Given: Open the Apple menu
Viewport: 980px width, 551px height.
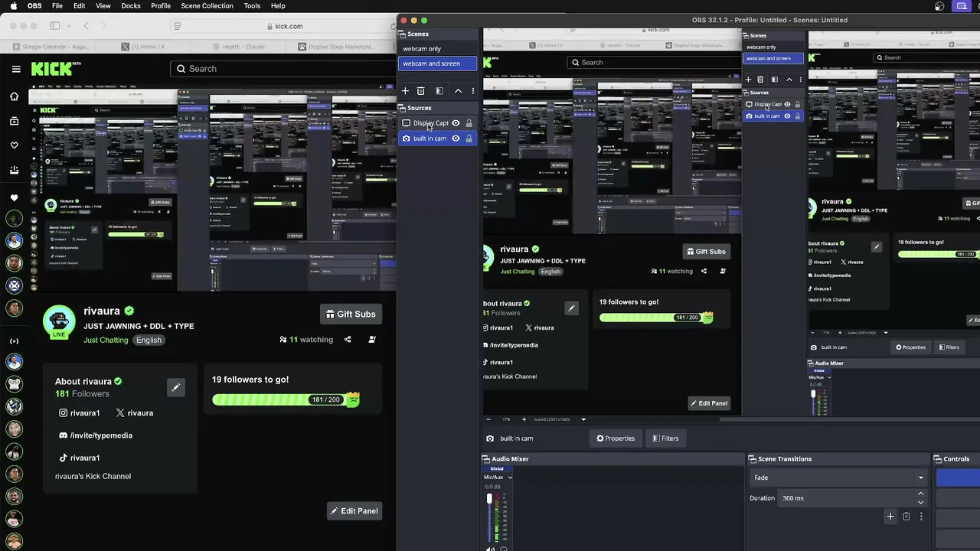Looking at the screenshot, I should coord(14,6).
